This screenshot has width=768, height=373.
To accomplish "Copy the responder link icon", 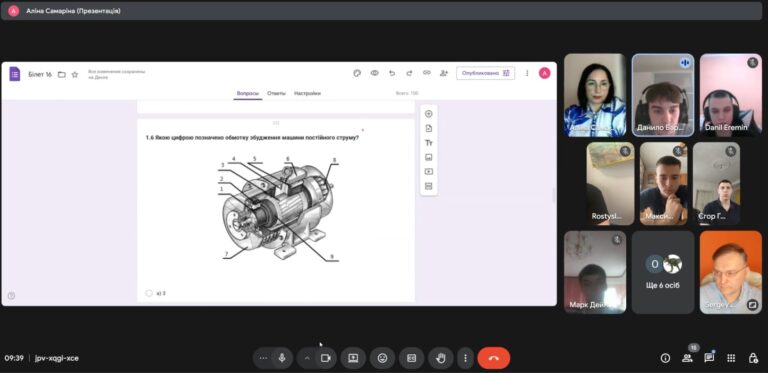I will tap(427, 73).
